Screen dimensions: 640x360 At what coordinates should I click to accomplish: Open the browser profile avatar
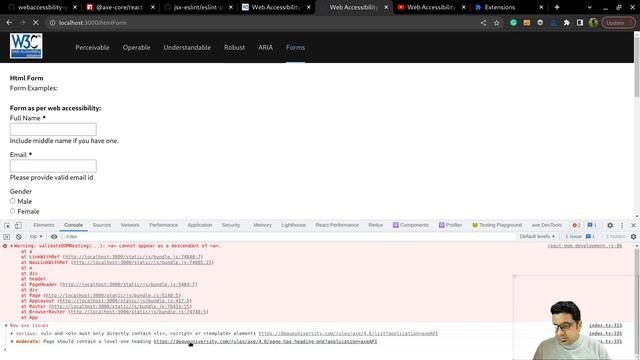(593, 23)
